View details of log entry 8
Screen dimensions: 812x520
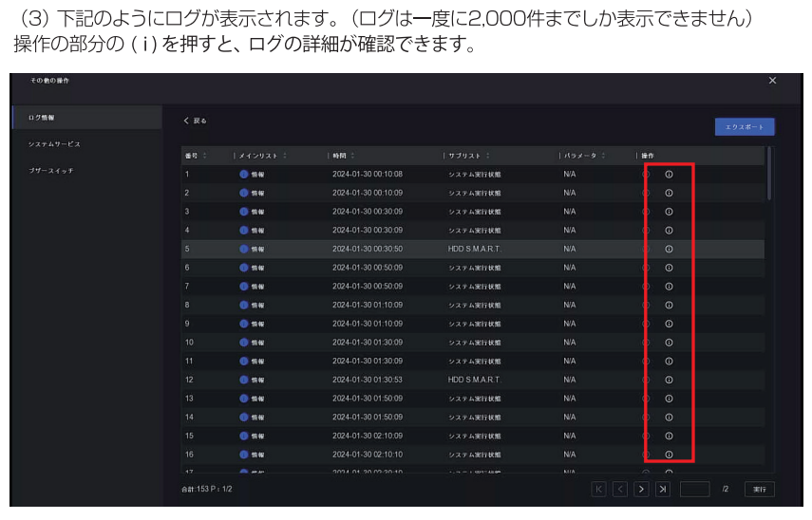pyautogui.click(x=669, y=305)
